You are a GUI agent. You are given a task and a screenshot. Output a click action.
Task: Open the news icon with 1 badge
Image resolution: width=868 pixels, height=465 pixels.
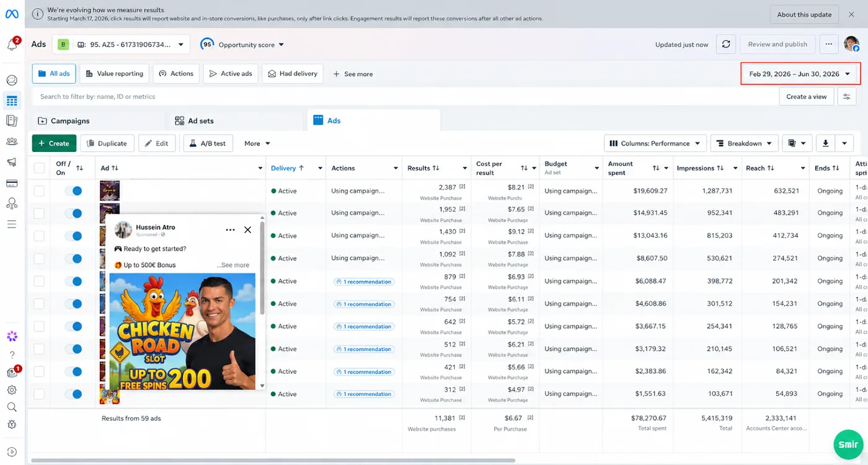(x=12, y=373)
